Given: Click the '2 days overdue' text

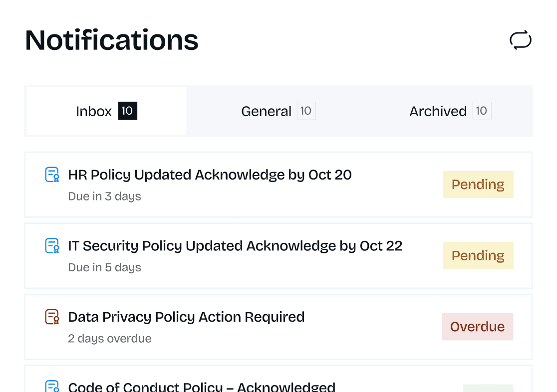Looking at the screenshot, I should click(109, 339).
